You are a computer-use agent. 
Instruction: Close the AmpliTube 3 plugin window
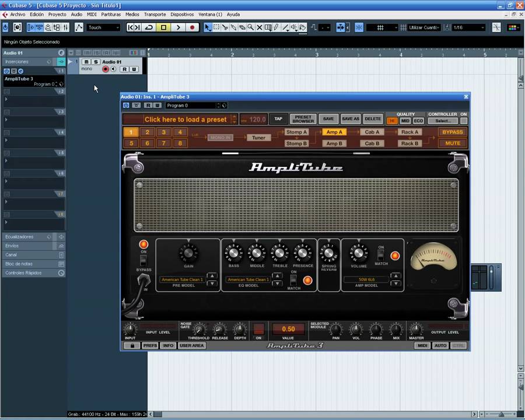[466, 97]
